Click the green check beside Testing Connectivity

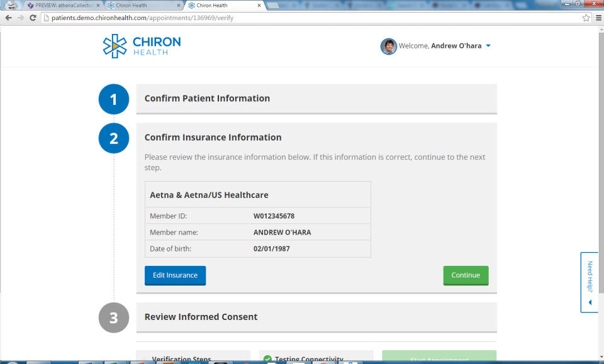tap(267, 360)
